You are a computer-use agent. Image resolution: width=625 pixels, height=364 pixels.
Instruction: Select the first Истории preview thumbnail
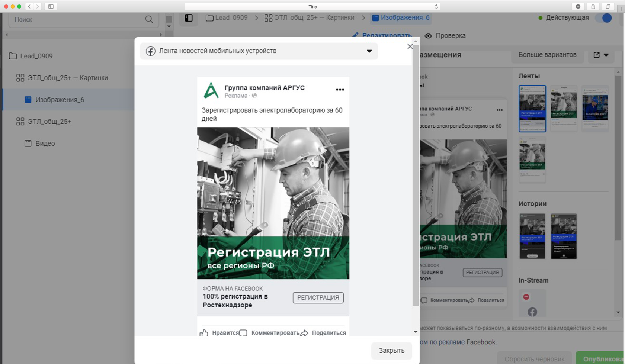532,236
